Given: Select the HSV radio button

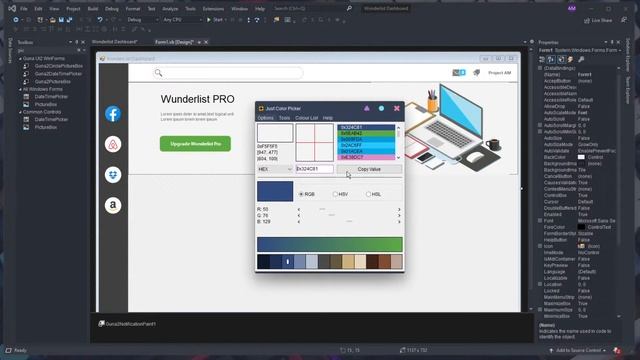Looking at the screenshot, I should [x=335, y=194].
